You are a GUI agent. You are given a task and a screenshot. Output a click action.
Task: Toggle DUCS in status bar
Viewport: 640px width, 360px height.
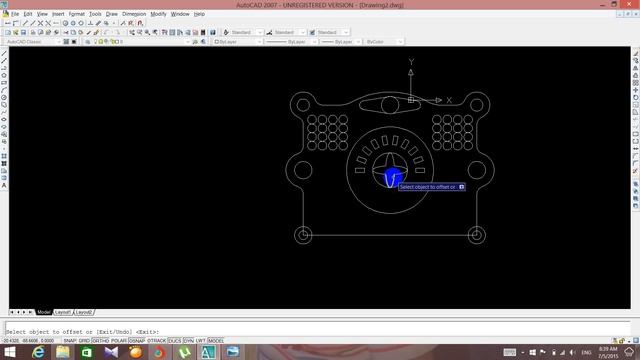pyautogui.click(x=175, y=340)
